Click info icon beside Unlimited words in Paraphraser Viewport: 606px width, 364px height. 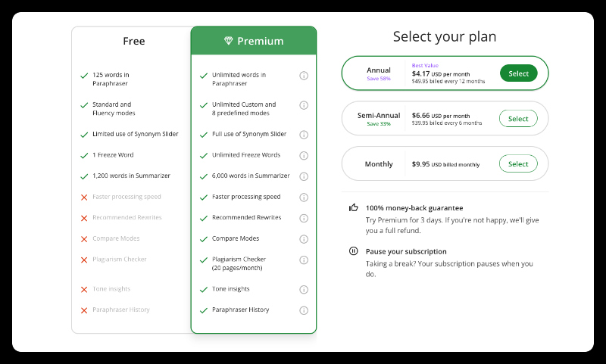tap(304, 75)
